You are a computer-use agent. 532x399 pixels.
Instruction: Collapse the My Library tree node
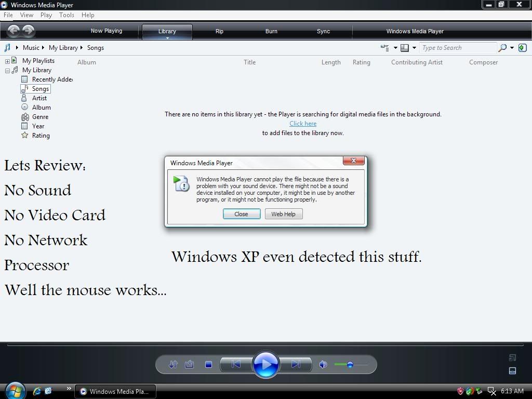tap(7, 71)
